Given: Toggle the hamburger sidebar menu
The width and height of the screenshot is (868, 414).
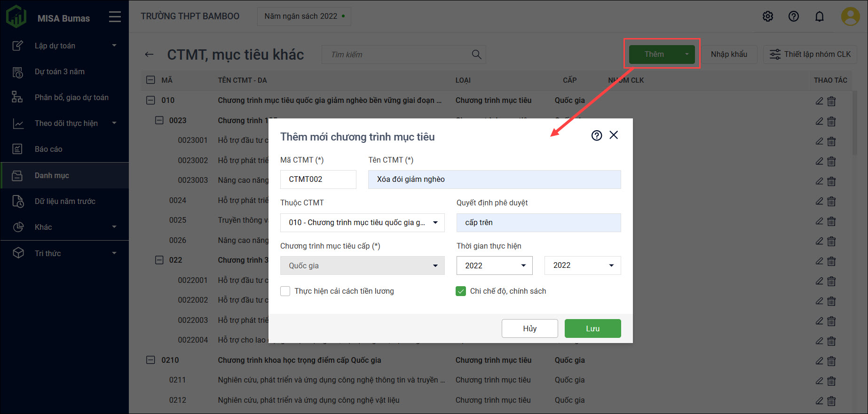Looking at the screenshot, I should [x=115, y=17].
